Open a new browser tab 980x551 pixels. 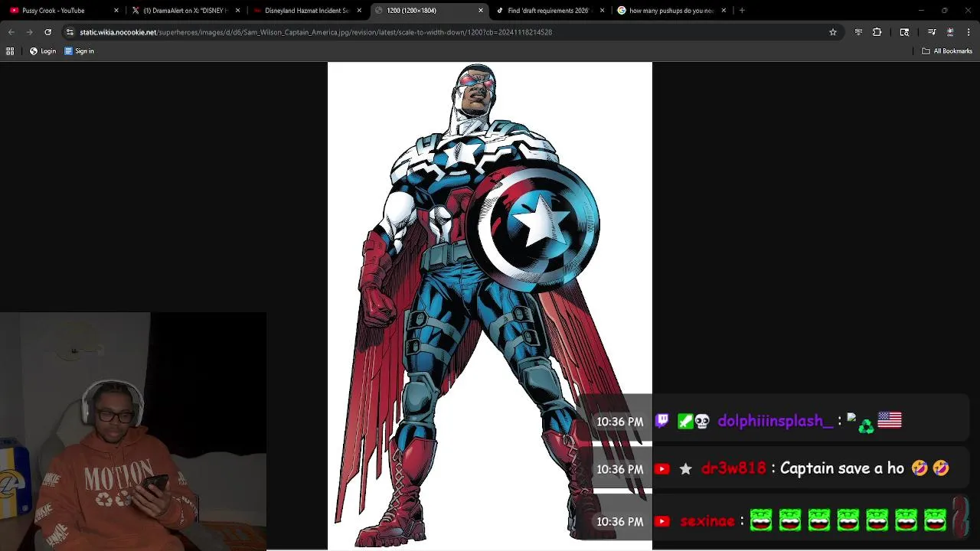(742, 11)
